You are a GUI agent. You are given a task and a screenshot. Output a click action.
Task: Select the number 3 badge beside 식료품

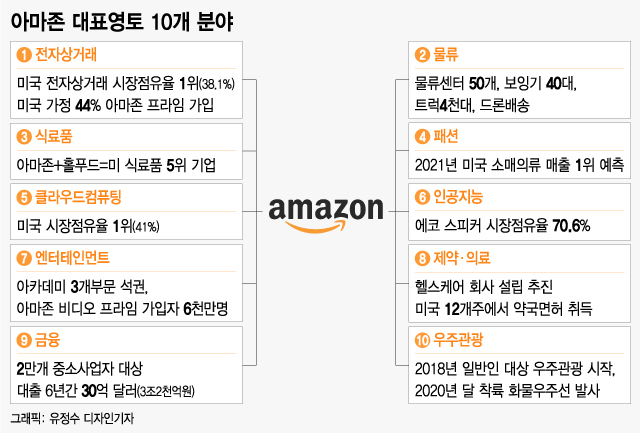click(x=23, y=133)
